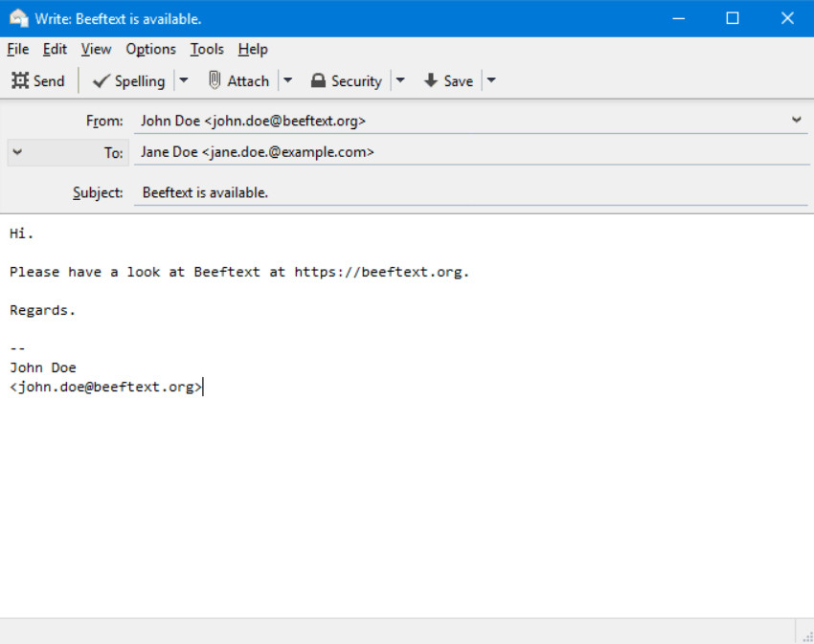Click the Spelling checkmark icon

(x=101, y=81)
